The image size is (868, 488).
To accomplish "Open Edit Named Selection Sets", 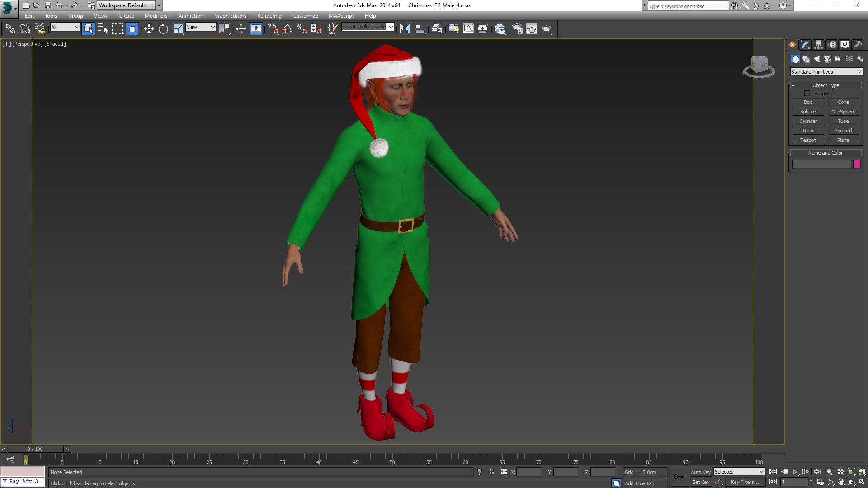I will (333, 29).
